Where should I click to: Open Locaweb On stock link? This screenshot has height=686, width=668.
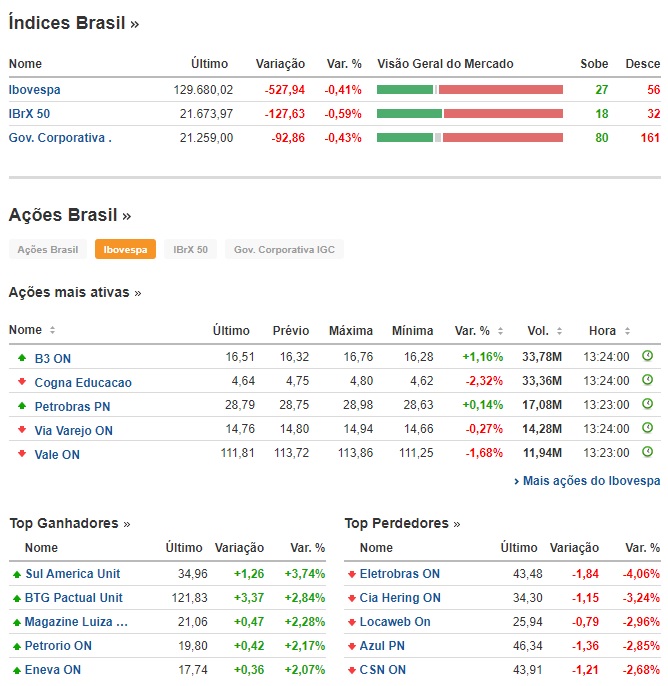395,622
